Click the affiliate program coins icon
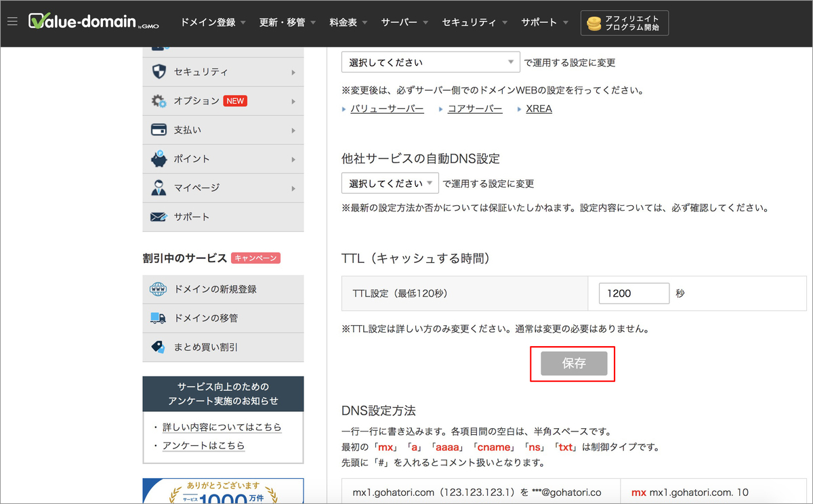Image resolution: width=813 pixels, height=504 pixels. pos(594,24)
